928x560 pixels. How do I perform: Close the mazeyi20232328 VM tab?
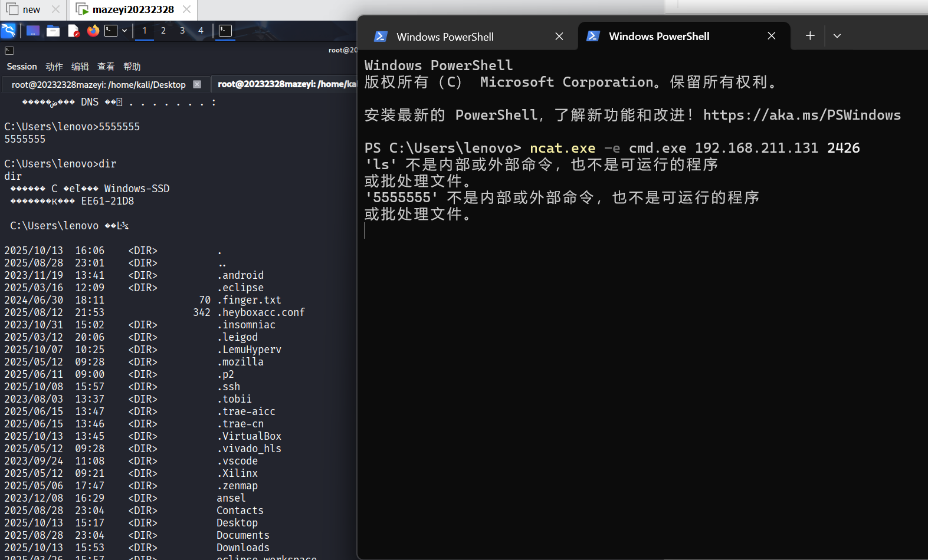click(x=186, y=9)
